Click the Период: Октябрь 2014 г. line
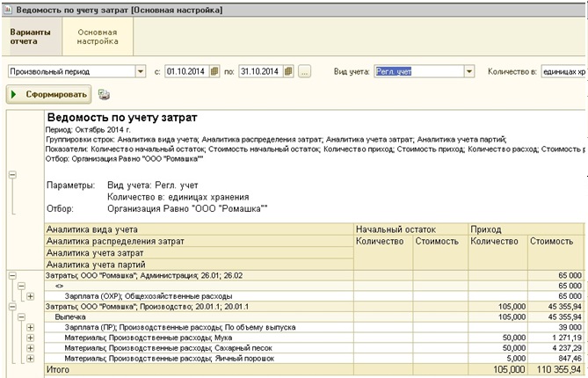 tap(88, 130)
